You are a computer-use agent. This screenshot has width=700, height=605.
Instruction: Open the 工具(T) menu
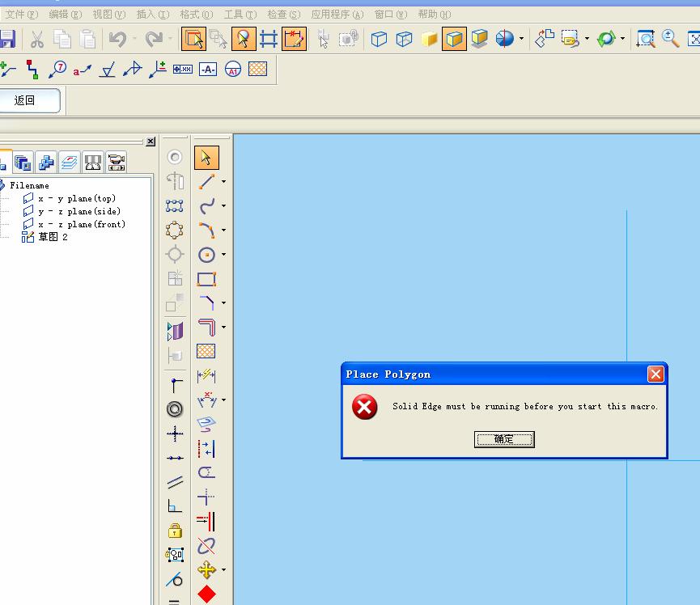click(x=240, y=15)
